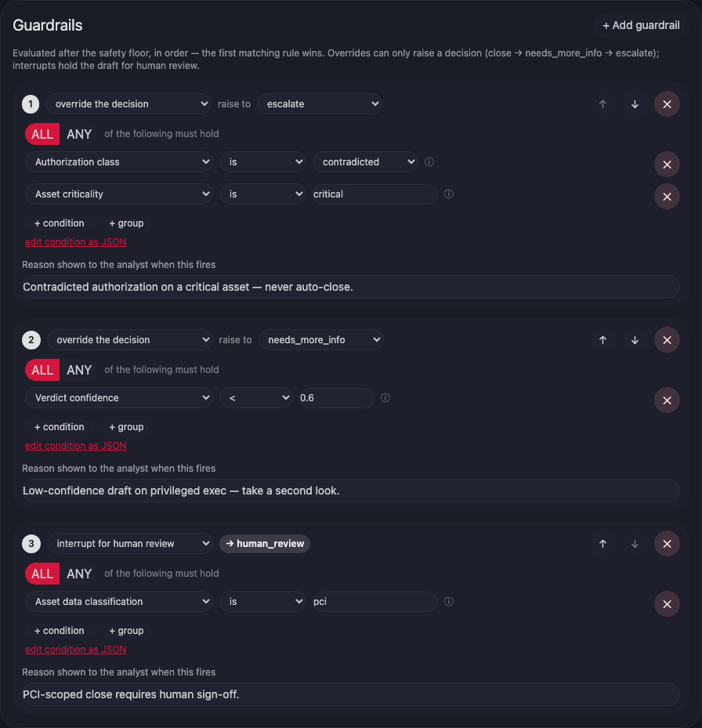
Task: Open the 'raise to escalate' dropdown
Action: tap(320, 104)
